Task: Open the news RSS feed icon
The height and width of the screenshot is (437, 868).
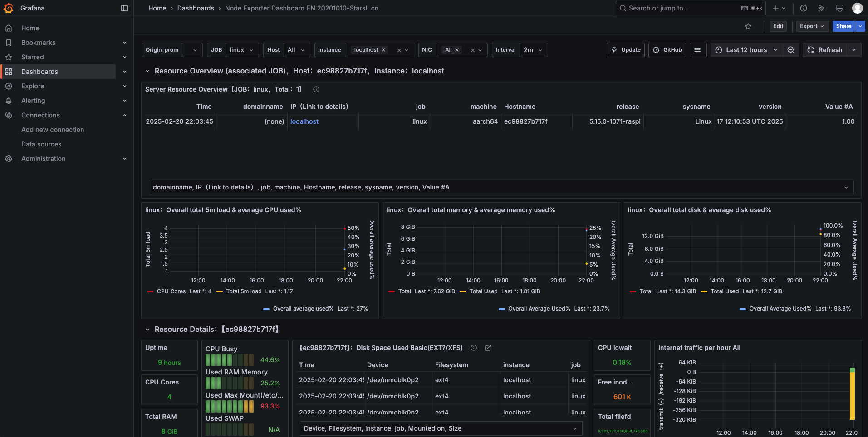Action: tap(821, 8)
